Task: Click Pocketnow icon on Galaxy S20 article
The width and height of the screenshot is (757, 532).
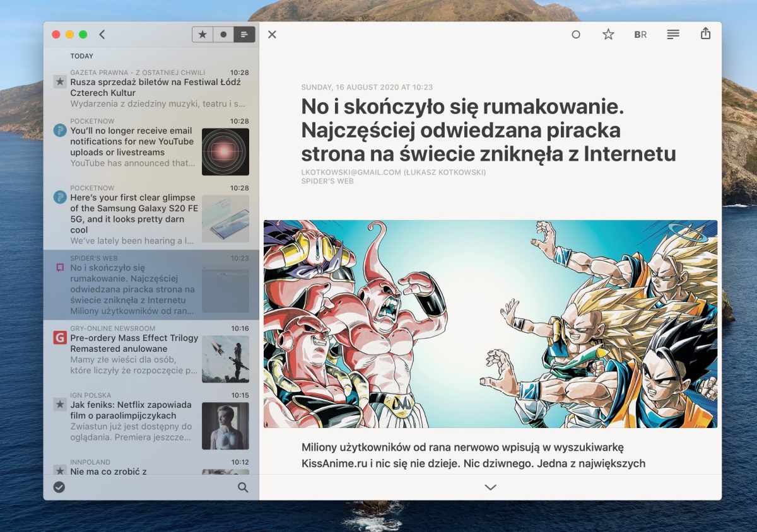Action: tap(60, 197)
